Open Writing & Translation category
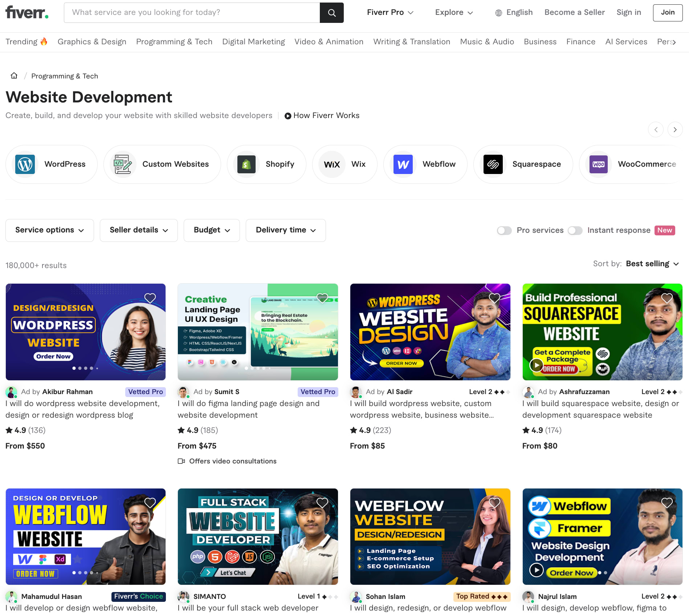This screenshot has height=616, width=689. (412, 42)
